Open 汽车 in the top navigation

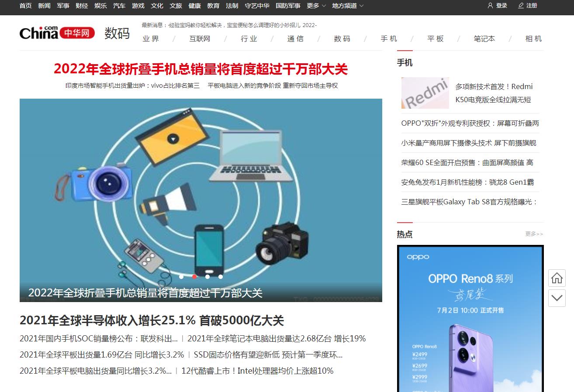(x=119, y=6)
